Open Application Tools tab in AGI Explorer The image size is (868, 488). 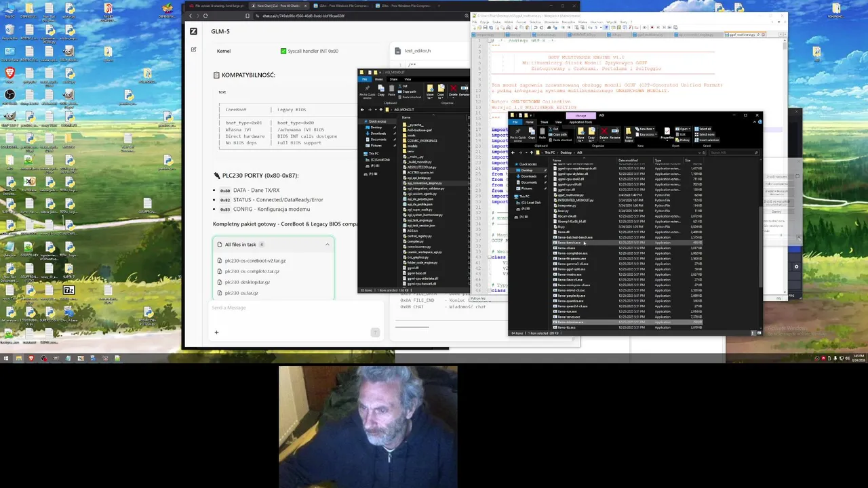coord(580,122)
